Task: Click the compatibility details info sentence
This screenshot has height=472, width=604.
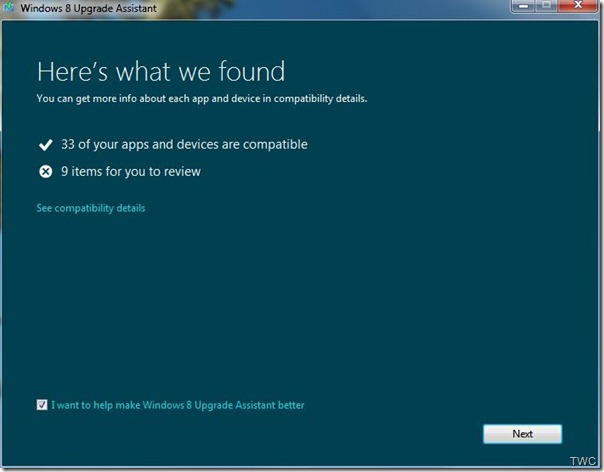Action: click(x=202, y=99)
